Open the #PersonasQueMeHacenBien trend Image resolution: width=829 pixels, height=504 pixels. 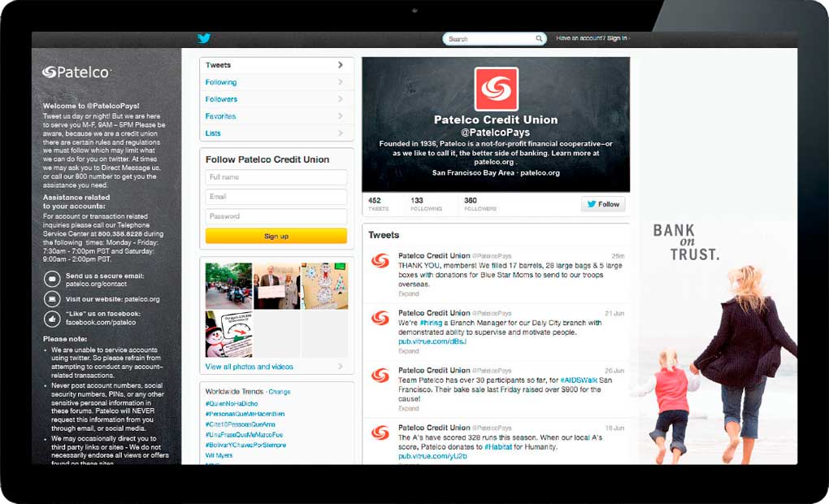pos(245,414)
